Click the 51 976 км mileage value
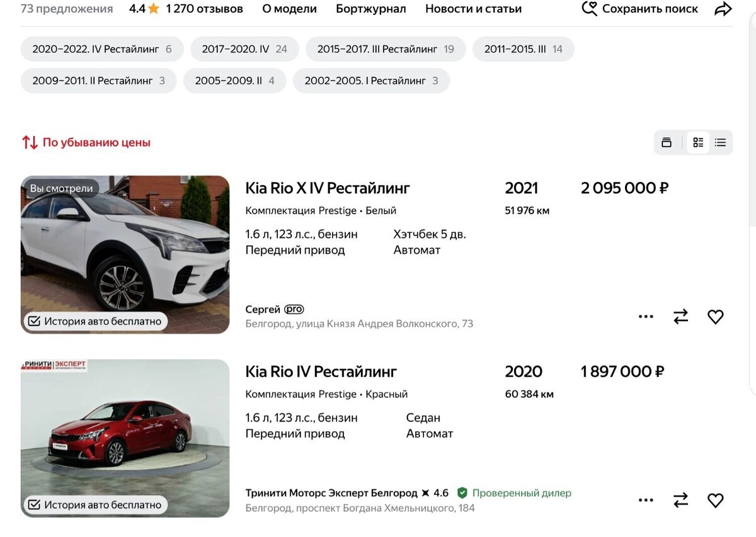Image resolution: width=756 pixels, height=537 pixels. [527, 210]
